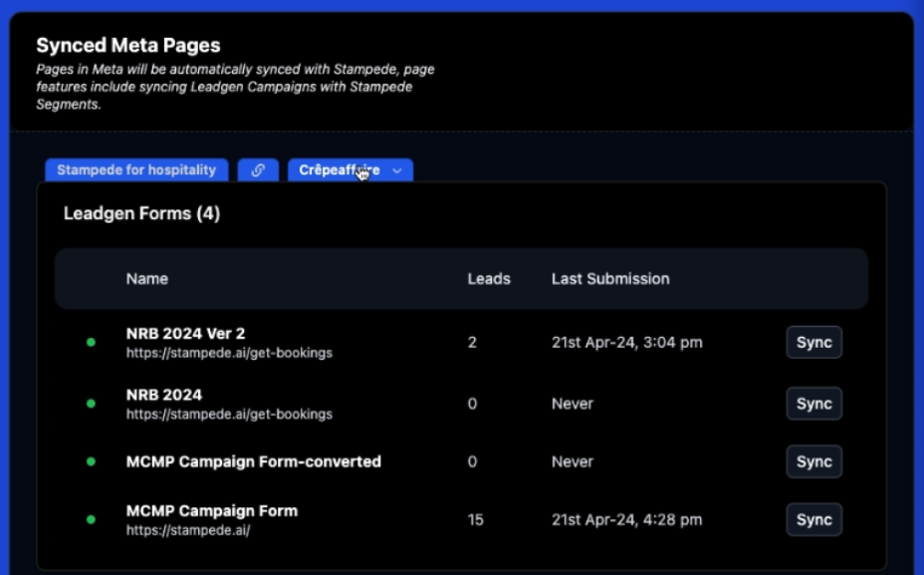This screenshot has width=924, height=575.
Task: Click the Last Submission column header
Action: (610, 279)
